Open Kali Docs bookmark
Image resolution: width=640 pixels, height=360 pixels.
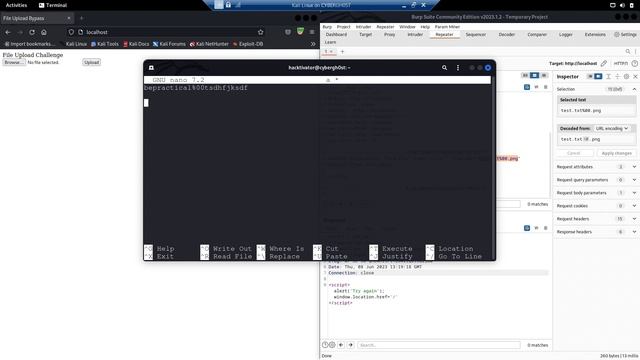(x=136, y=44)
